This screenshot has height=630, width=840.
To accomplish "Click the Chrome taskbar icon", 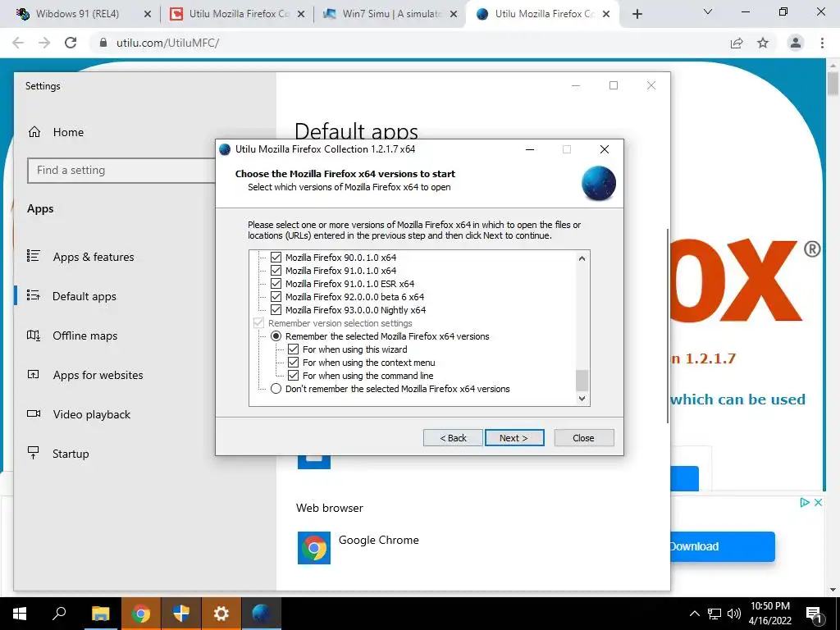I will [141, 614].
